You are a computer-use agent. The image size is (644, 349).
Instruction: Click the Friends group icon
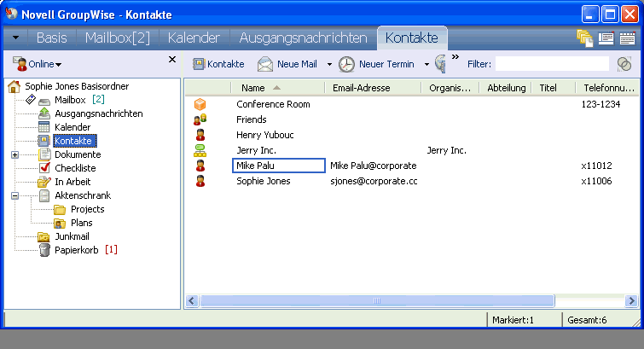click(200, 119)
